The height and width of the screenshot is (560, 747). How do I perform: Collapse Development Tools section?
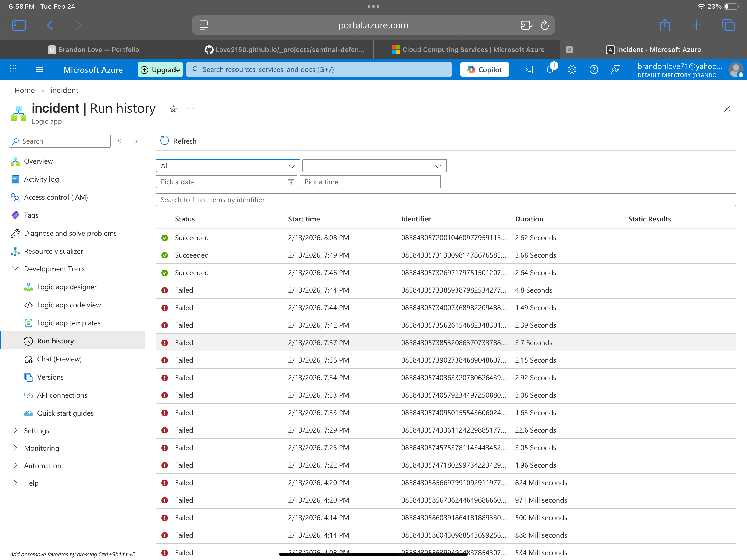coord(15,269)
